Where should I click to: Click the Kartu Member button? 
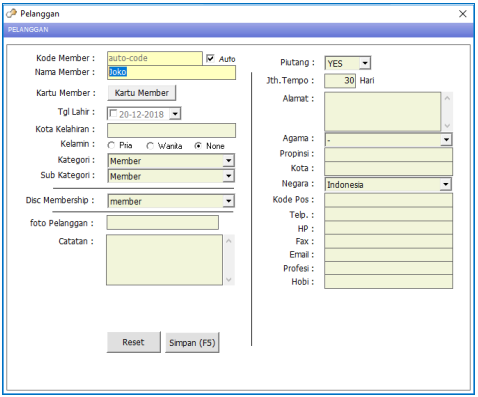click(142, 93)
